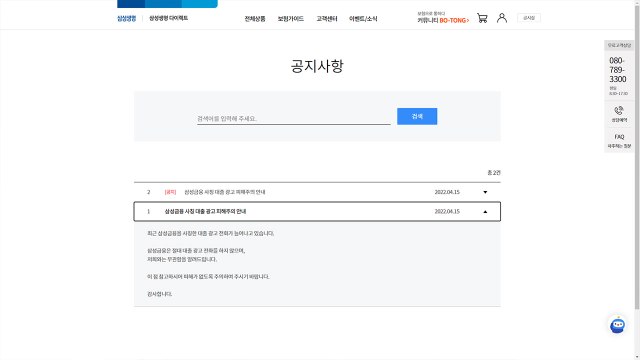Open the user account profile icon
Viewport: 640px width, 360px height.
502,18
